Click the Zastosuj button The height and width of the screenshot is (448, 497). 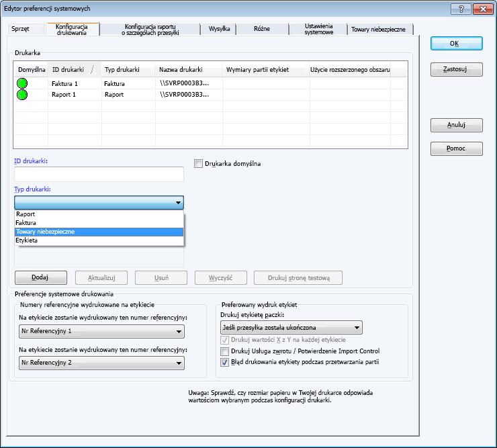457,69
